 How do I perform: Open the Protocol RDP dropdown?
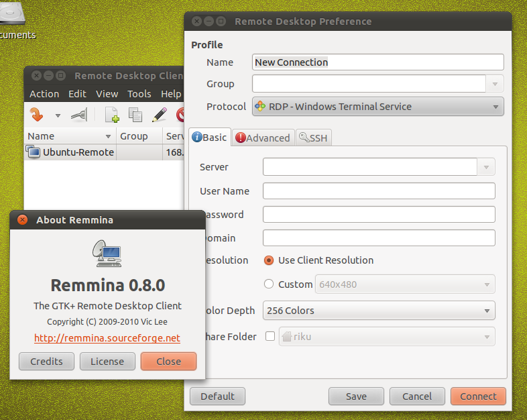pyautogui.click(x=378, y=107)
